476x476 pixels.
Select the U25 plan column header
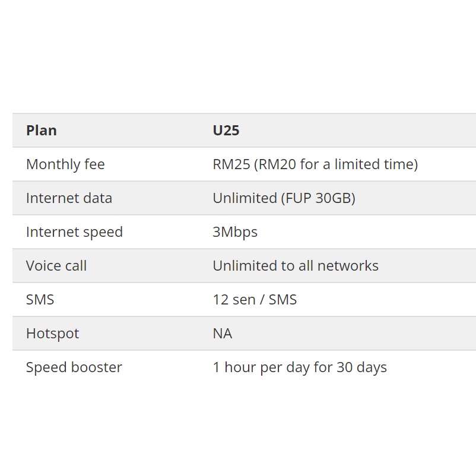(226, 131)
